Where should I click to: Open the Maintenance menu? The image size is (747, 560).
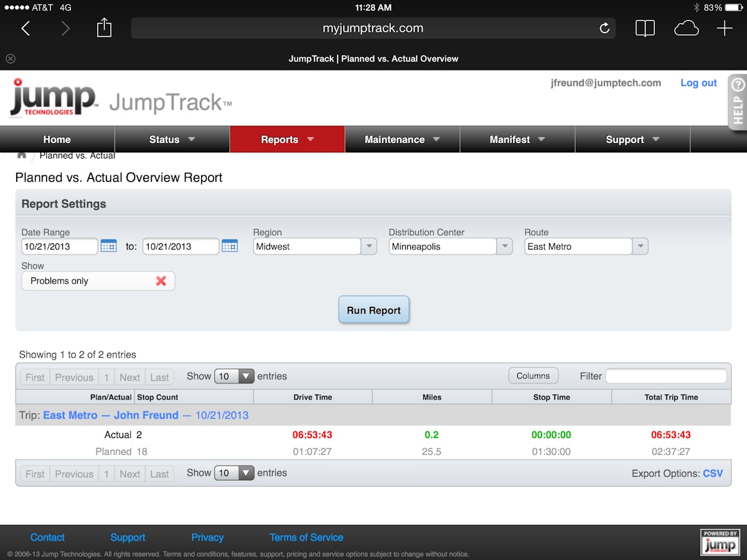coord(402,139)
